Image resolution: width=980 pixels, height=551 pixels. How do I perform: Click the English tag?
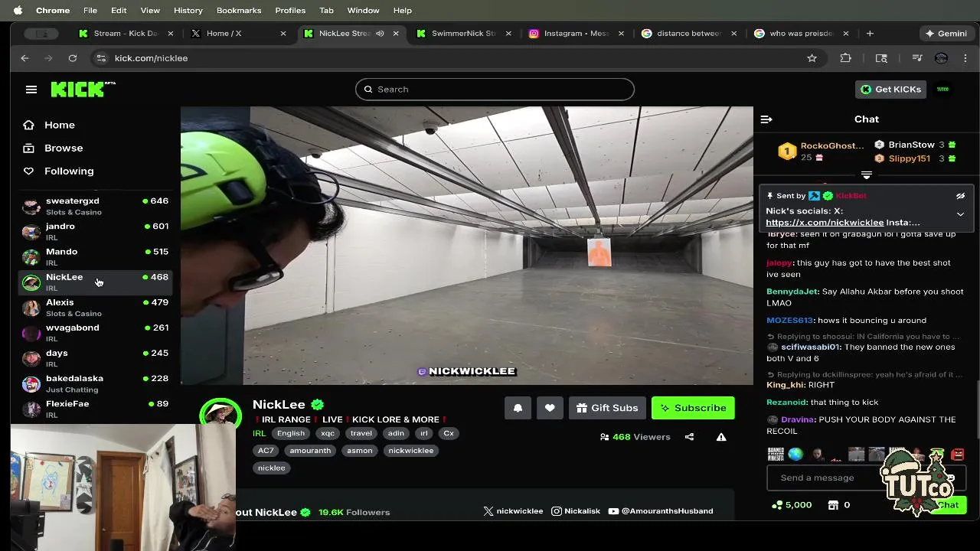(x=291, y=433)
